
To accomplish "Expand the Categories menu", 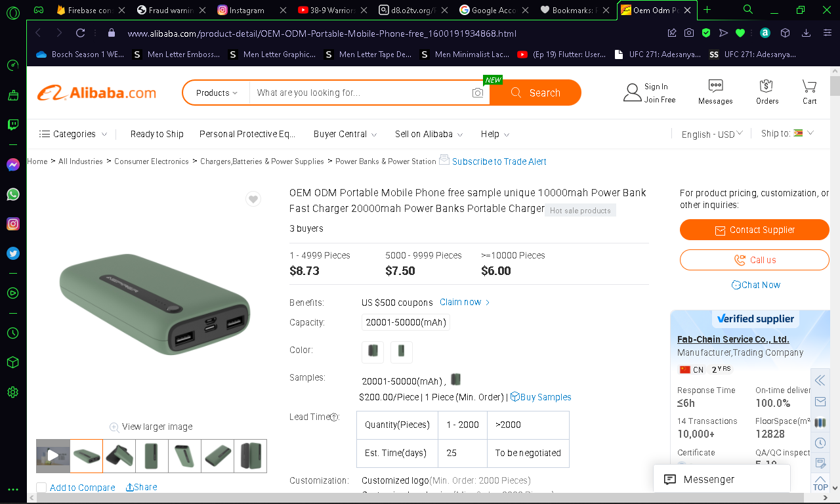I will 73,134.
